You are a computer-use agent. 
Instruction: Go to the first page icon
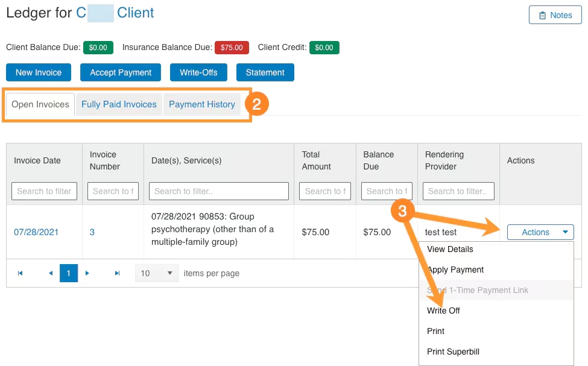point(21,273)
